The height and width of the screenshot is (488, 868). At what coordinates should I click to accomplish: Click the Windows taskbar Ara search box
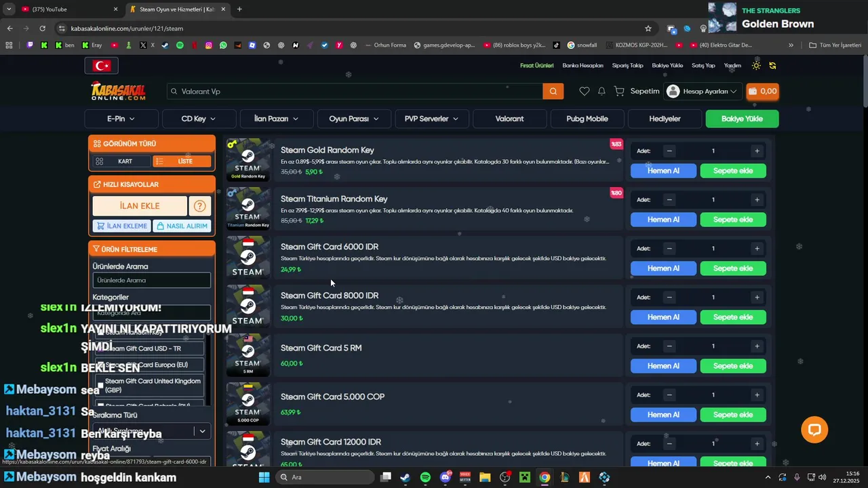tap(325, 477)
